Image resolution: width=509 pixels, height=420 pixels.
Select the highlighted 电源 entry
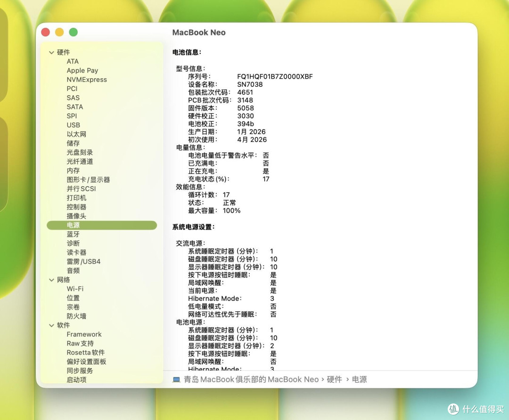point(102,225)
